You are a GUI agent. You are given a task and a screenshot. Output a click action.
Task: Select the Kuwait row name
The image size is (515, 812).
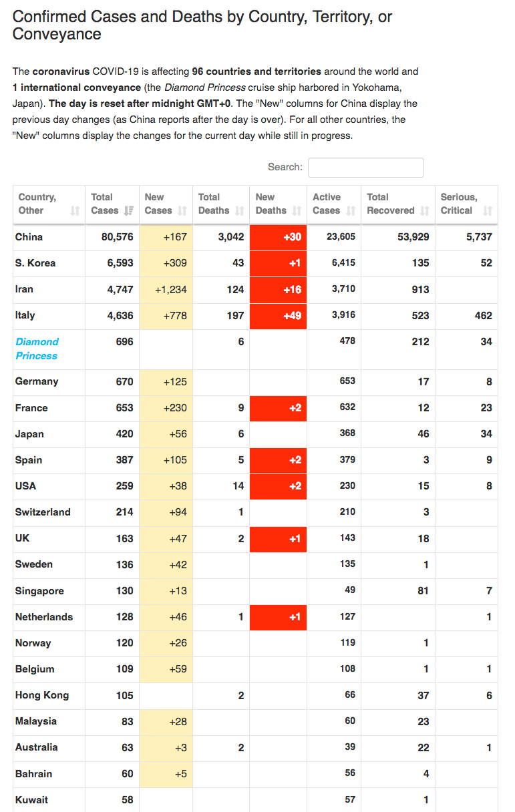(x=31, y=800)
